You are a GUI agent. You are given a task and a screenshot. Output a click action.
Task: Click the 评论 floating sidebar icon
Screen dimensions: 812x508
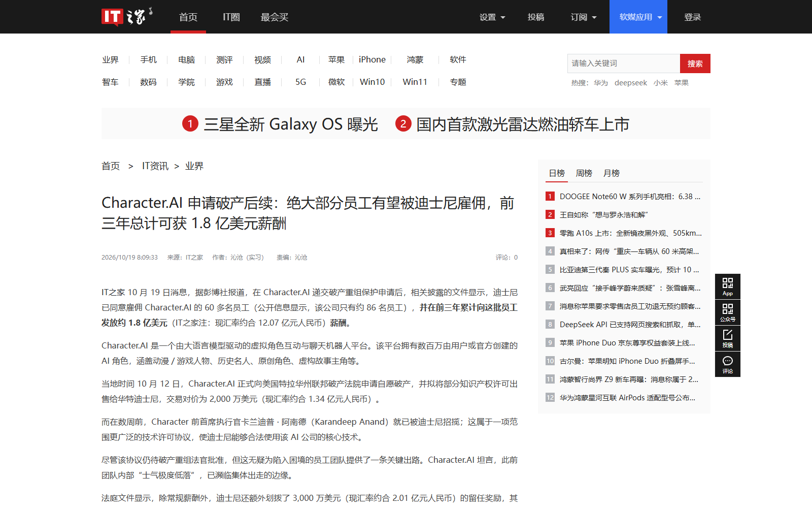[x=728, y=364]
